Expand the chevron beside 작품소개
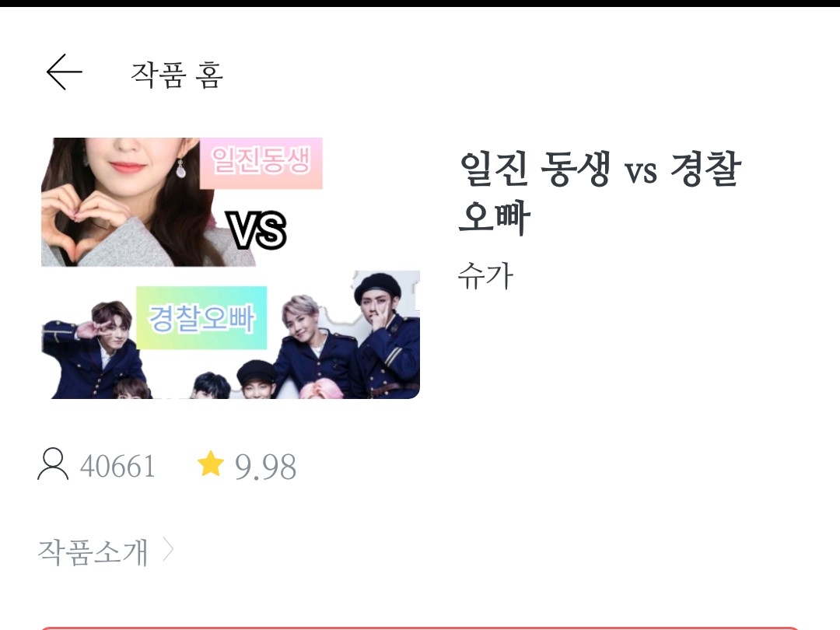The height and width of the screenshot is (630, 840). pos(168,550)
